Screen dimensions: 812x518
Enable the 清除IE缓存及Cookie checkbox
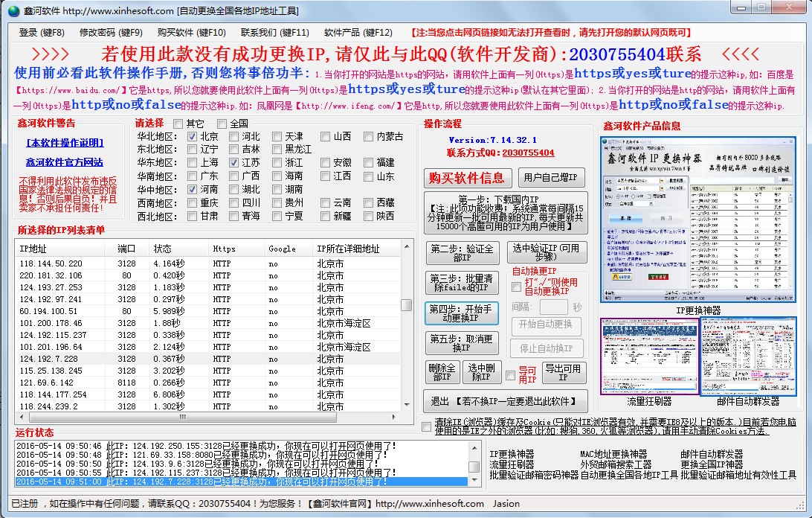[426, 426]
